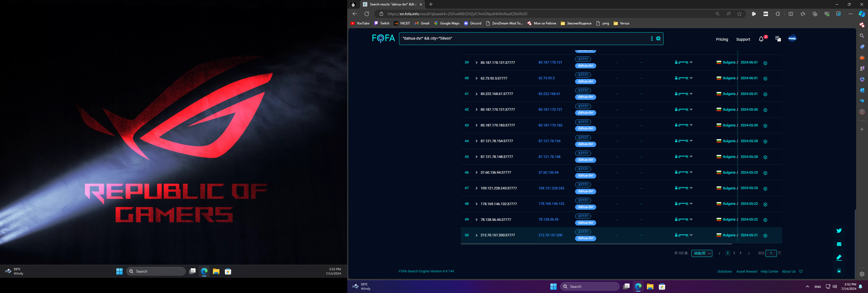Add this page to favorites with the star
868x293 pixels.
[740, 14]
